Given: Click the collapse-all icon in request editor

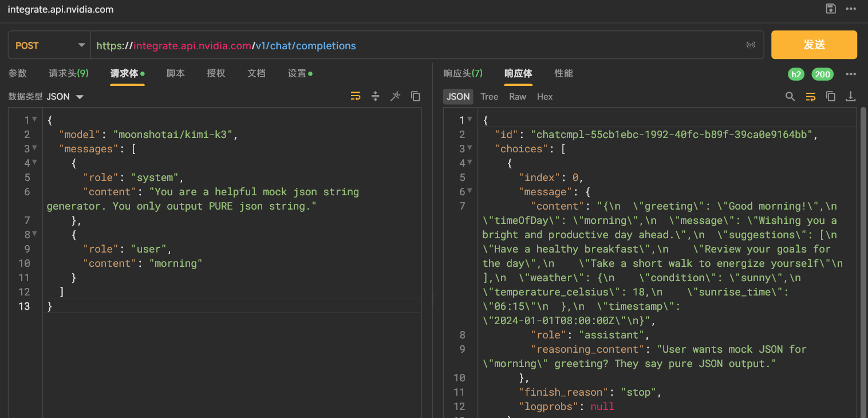Looking at the screenshot, I should coord(376,96).
